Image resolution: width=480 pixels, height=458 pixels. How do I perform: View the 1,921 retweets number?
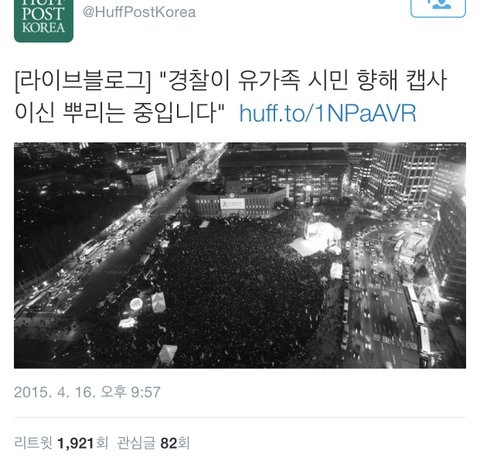coord(76,443)
